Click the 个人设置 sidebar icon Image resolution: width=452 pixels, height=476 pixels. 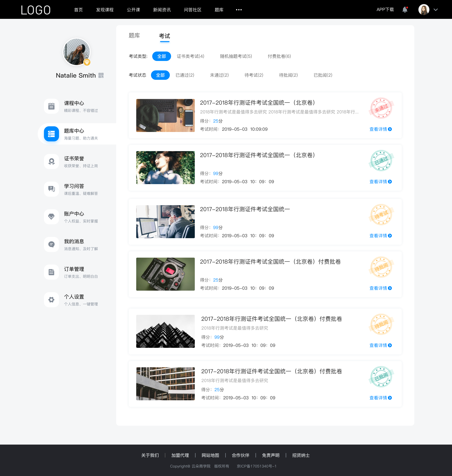click(51, 300)
